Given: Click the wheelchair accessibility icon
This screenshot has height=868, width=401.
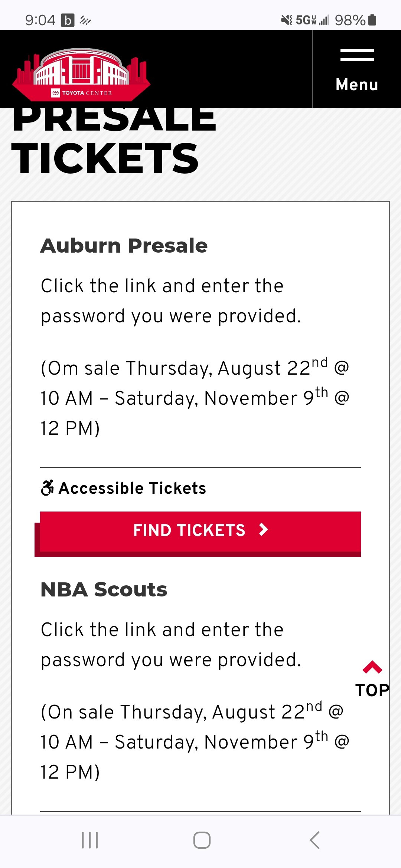Looking at the screenshot, I should point(47,488).
